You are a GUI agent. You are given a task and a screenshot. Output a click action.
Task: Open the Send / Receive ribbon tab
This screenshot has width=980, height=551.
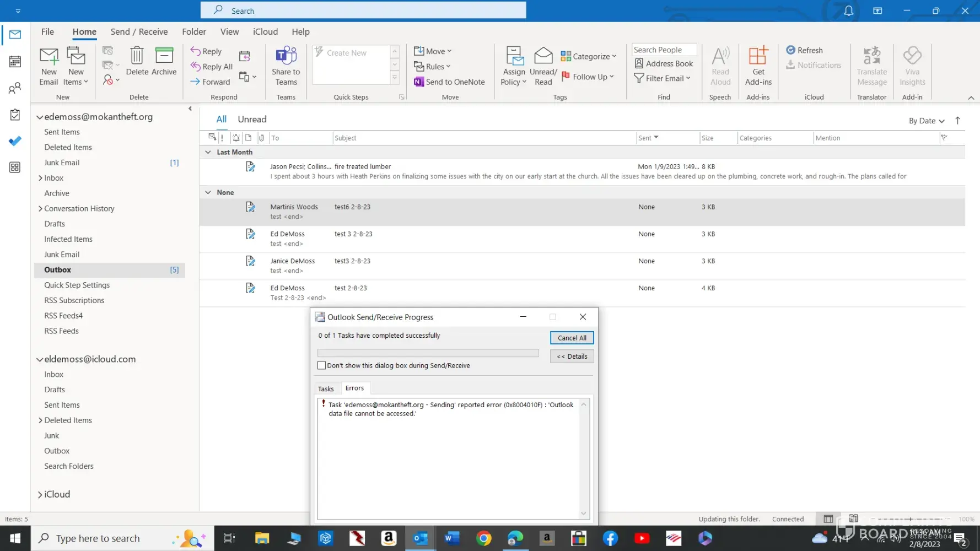pyautogui.click(x=139, y=32)
